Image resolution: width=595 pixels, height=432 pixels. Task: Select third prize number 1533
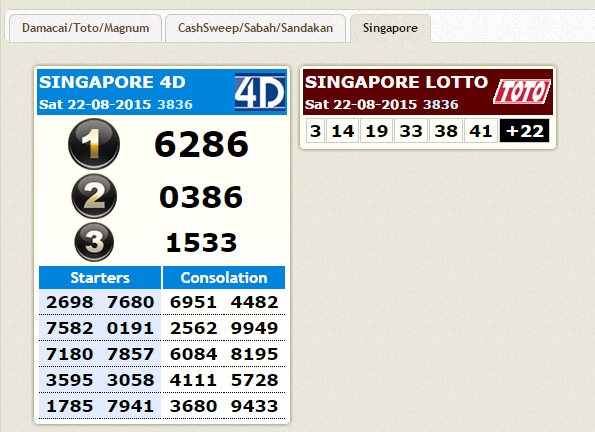click(201, 243)
